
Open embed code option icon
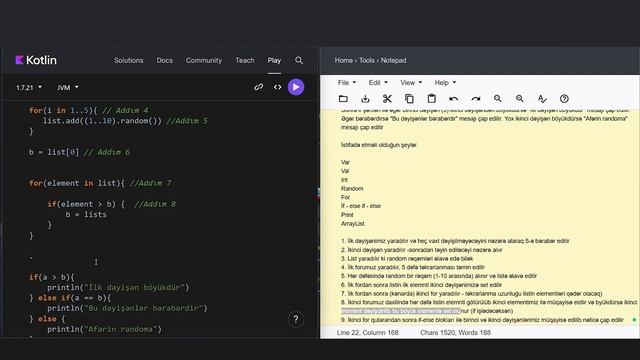click(278, 87)
